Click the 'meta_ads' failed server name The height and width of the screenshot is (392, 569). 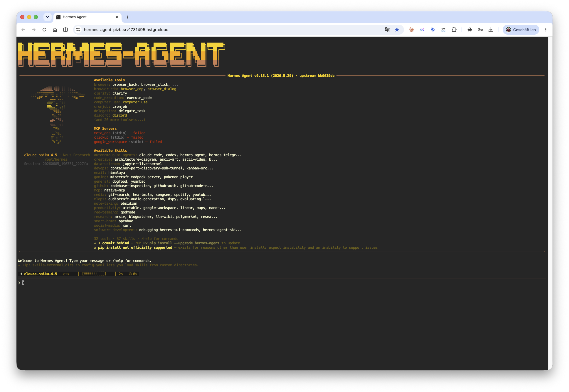(102, 133)
